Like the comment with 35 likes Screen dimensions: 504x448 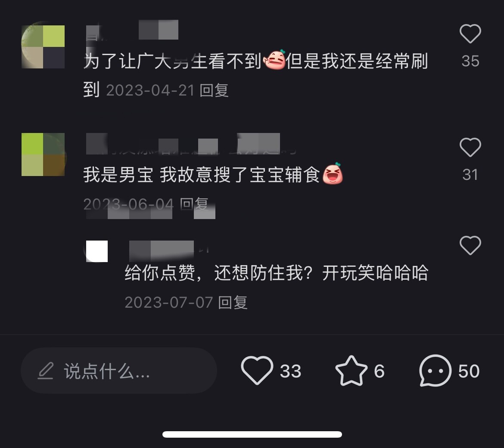point(470,34)
